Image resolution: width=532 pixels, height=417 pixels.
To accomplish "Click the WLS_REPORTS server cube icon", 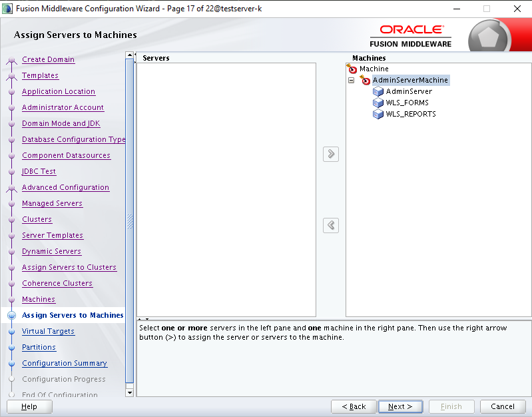I will pyautogui.click(x=378, y=114).
